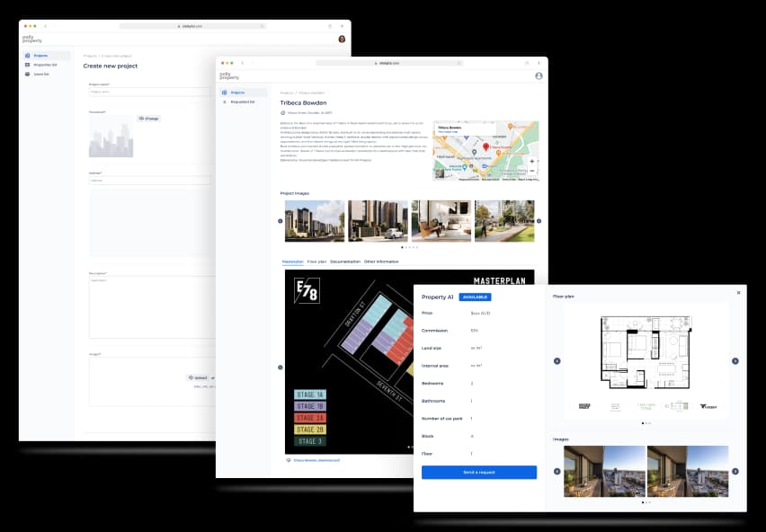
Task: Go to previous masterplan slide
Action: point(280,367)
